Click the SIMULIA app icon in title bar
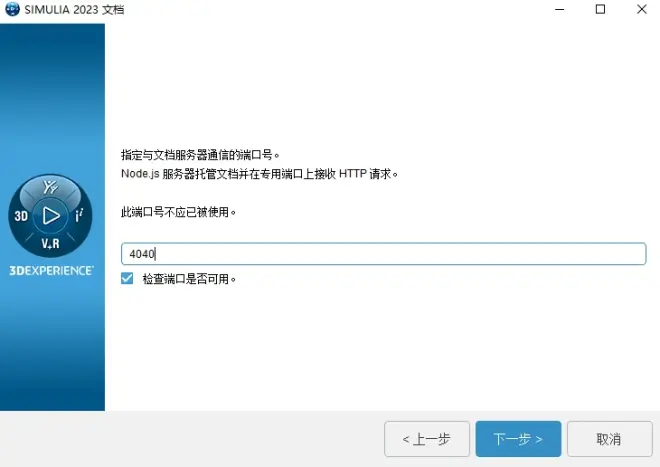660x467 pixels. click(x=12, y=9)
